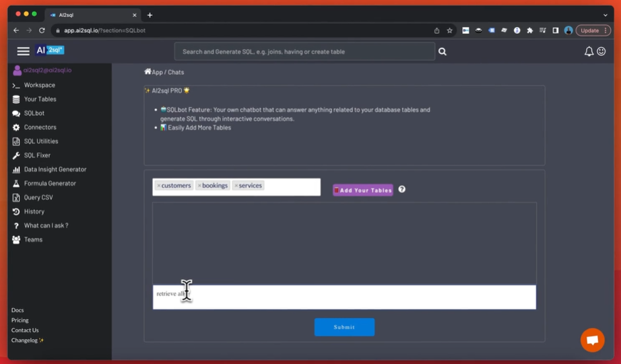
Task: Click the ai2sql2@ai2sql.io account link
Action: [48, 71]
